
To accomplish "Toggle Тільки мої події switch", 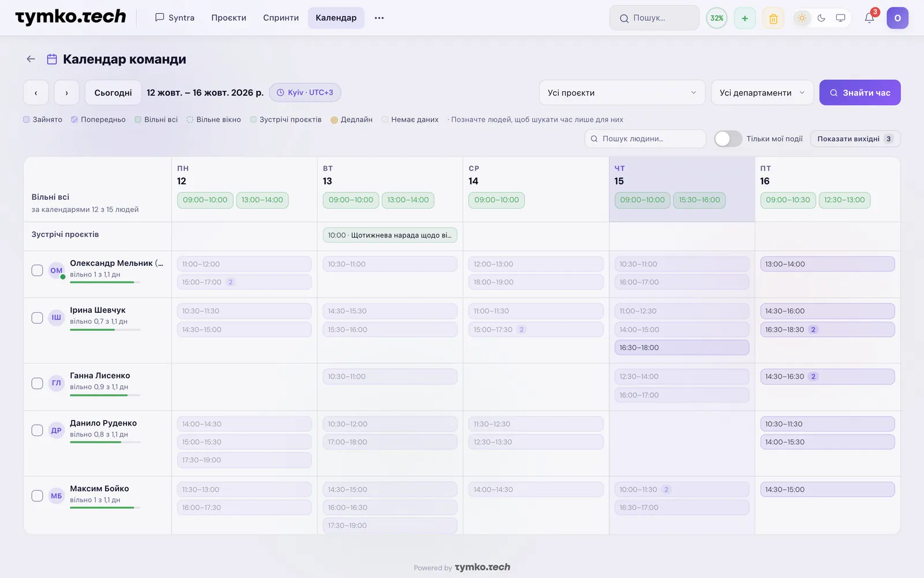I will (728, 139).
